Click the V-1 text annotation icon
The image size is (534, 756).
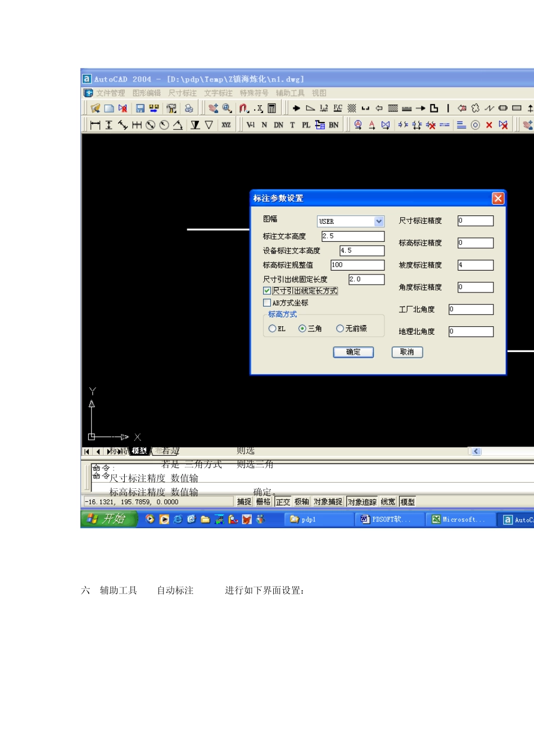pyautogui.click(x=251, y=125)
